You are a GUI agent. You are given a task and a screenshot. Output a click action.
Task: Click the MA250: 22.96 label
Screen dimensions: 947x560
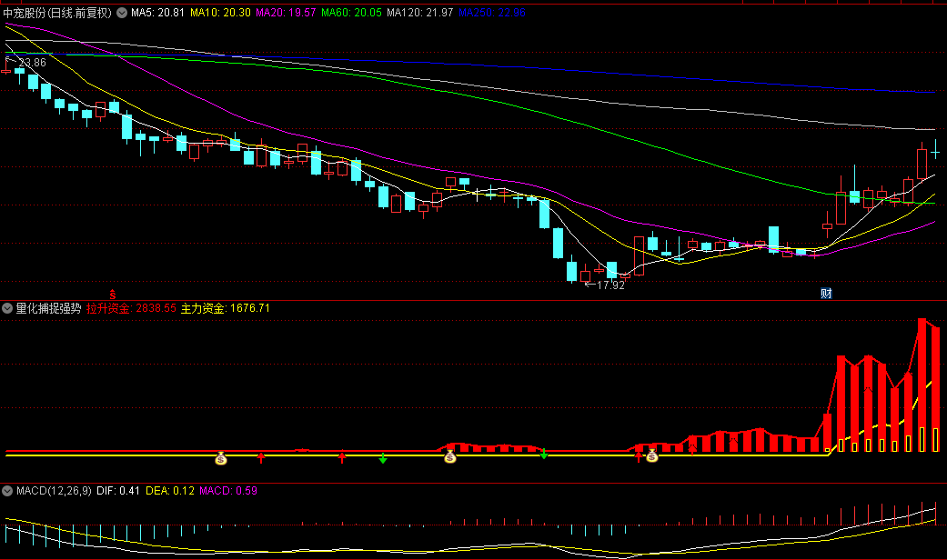(492, 13)
